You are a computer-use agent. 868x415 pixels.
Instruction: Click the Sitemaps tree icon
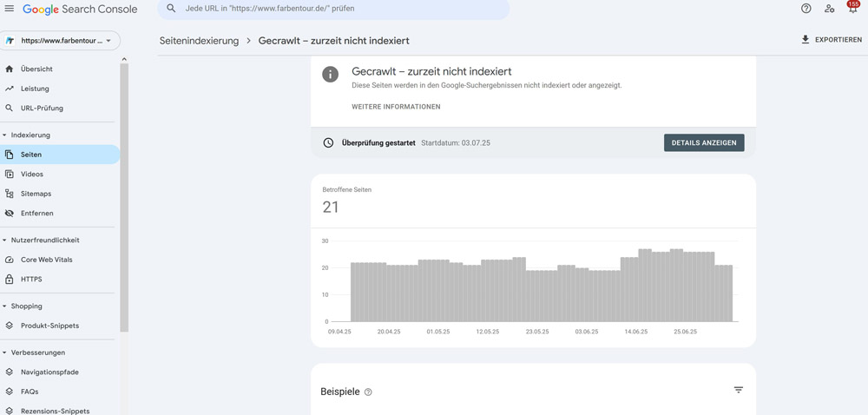click(9, 194)
